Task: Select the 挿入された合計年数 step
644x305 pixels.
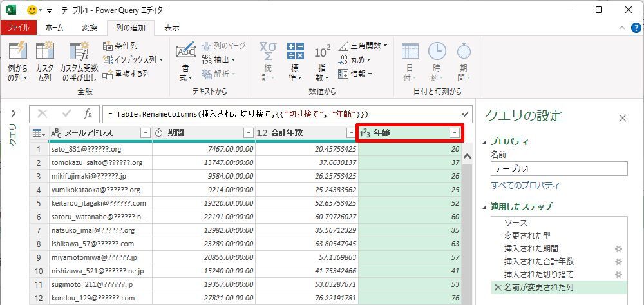Action: 539,261
